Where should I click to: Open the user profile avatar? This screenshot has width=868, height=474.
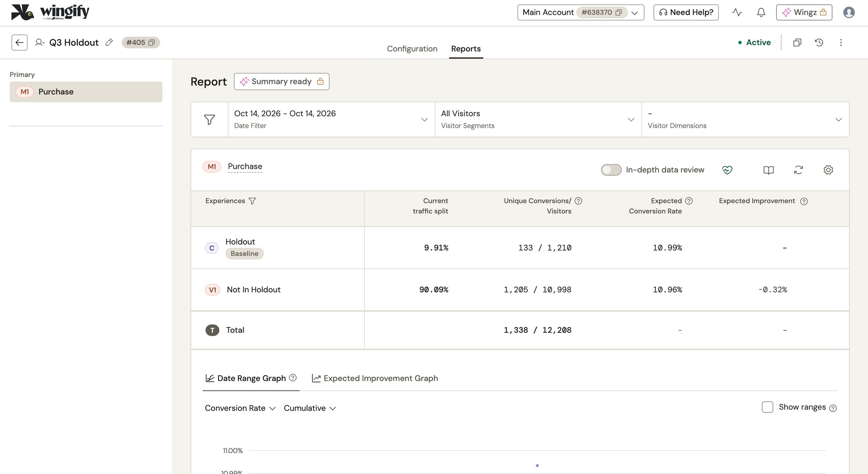pyautogui.click(x=849, y=13)
